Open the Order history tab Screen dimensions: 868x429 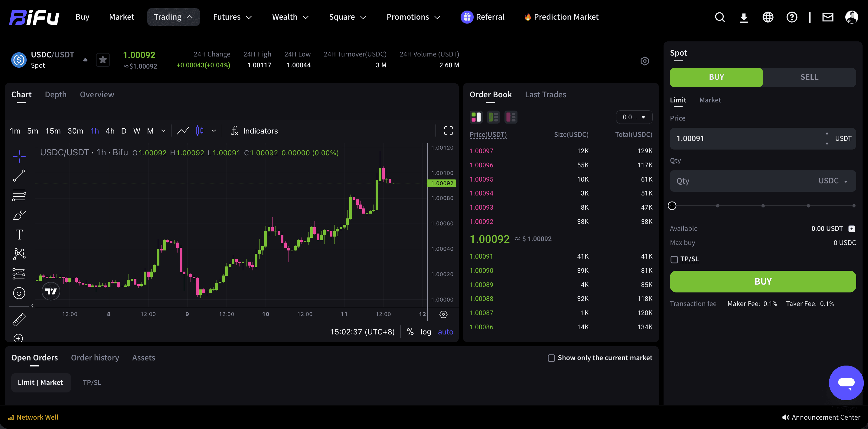[95, 358]
